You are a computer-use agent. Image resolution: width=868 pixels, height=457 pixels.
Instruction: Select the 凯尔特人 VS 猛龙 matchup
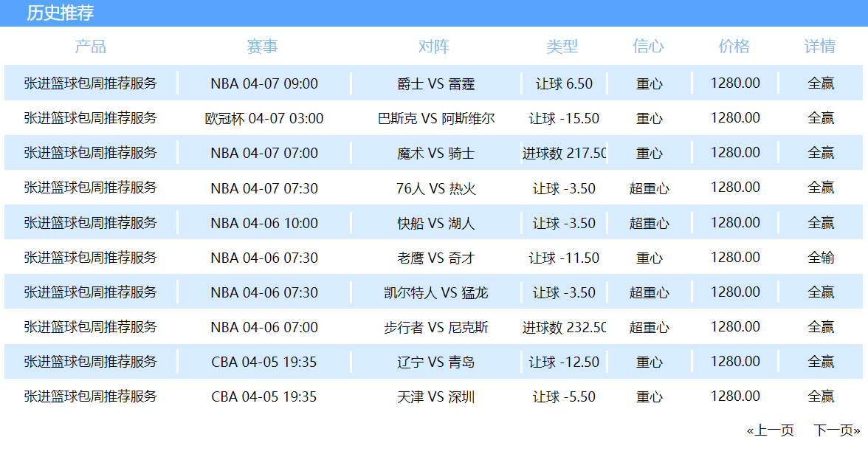click(435, 292)
